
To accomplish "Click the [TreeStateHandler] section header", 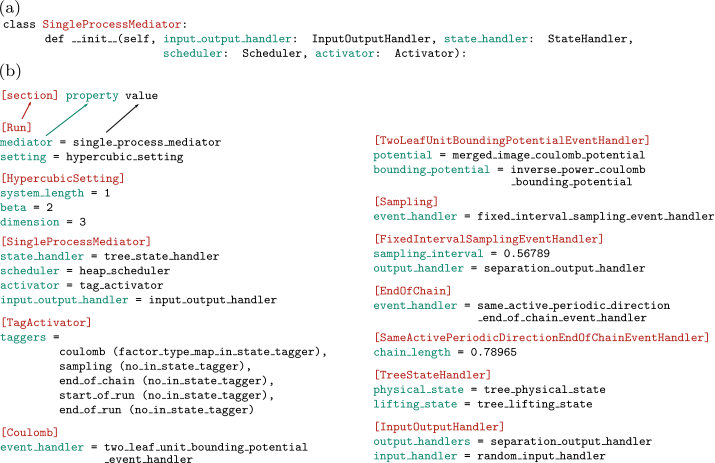I will (432, 375).
